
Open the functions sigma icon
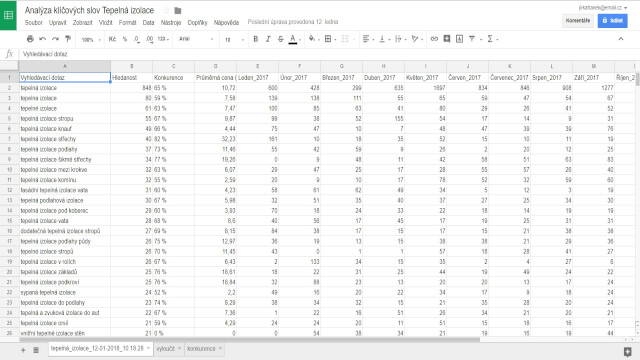(x=490, y=39)
